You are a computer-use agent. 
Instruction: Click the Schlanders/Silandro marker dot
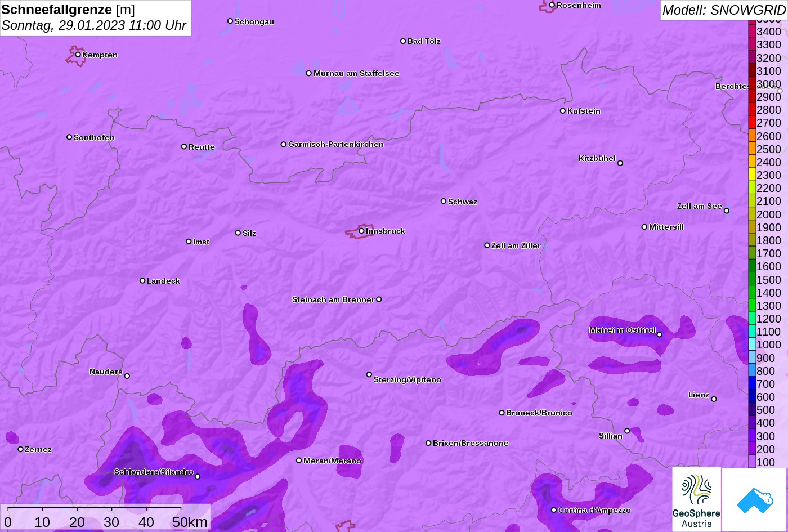pyautogui.click(x=197, y=477)
